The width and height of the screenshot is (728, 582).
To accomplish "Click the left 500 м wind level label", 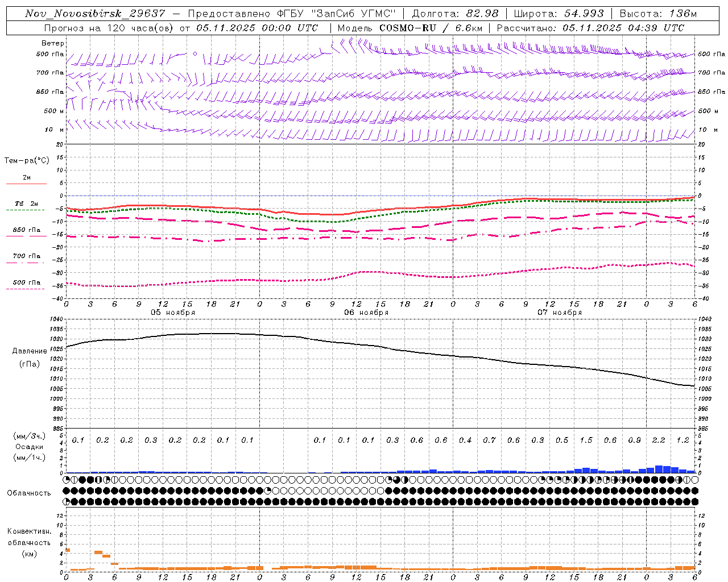I will (x=54, y=111).
